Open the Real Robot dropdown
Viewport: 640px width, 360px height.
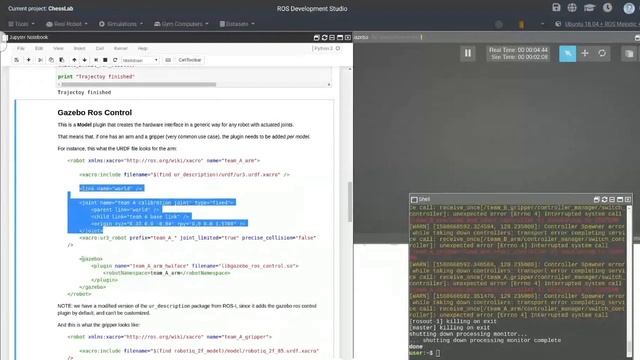click(67, 24)
